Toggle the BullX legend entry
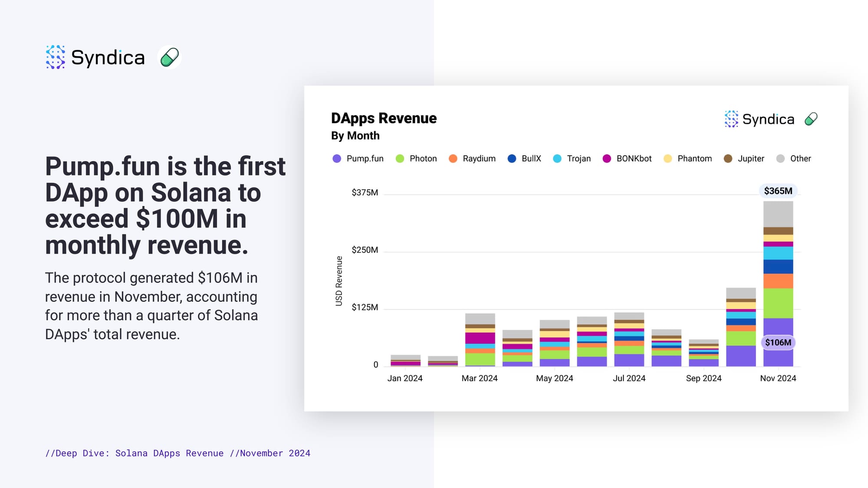Screen dimensions: 868x488 (524, 159)
